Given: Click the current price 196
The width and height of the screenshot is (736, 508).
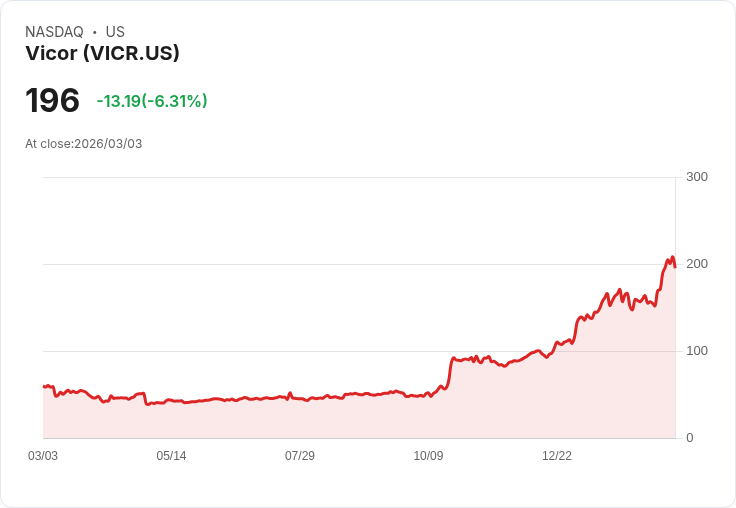Looking at the screenshot, I should pyautogui.click(x=52, y=100).
